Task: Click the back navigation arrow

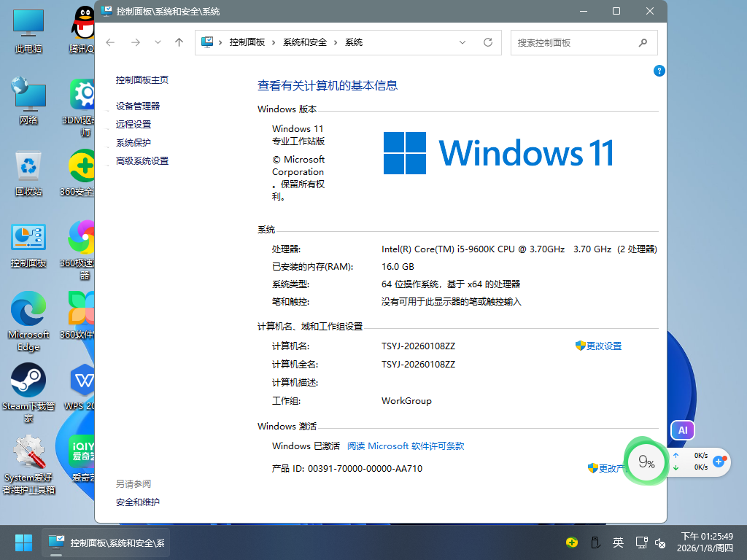Action: pos(111,42)
